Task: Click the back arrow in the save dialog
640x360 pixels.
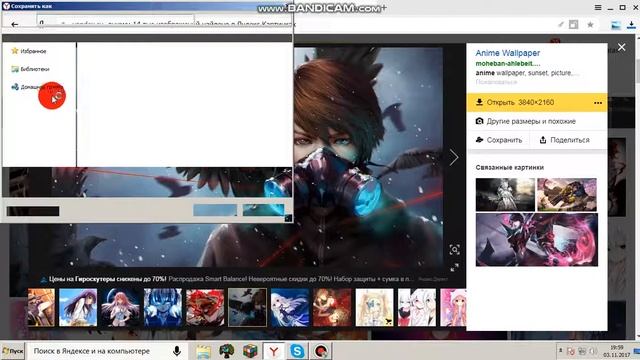Action: 15,24
